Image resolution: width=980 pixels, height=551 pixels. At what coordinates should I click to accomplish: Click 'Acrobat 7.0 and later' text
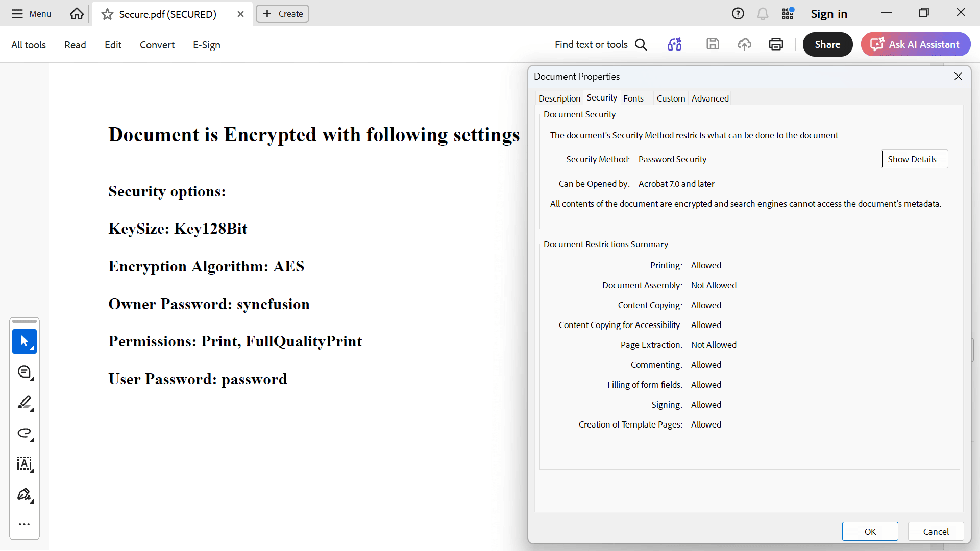tap(676, 184)
